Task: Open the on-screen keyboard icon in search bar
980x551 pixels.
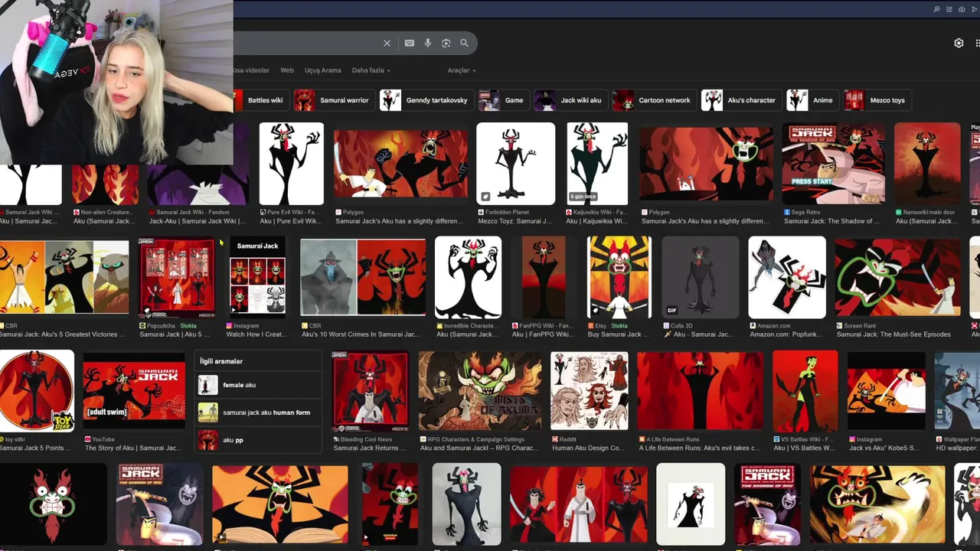Action: [410, 44]
